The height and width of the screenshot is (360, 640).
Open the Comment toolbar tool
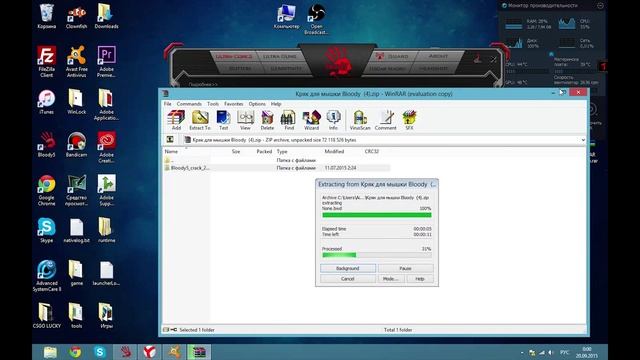pyautogui.click(x=385, y=120)
